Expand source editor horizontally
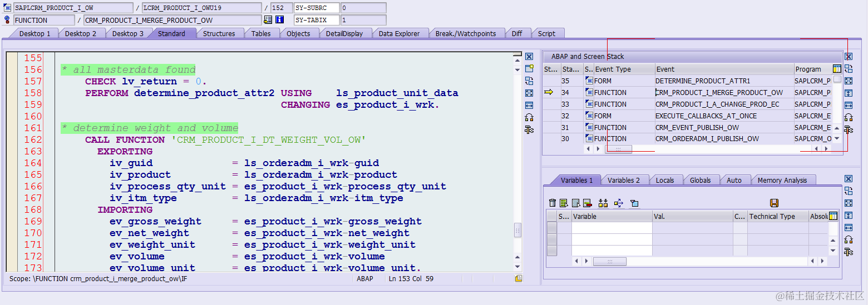Image resolution: width=868 pixels, height=305 pixels. (529, 106)
